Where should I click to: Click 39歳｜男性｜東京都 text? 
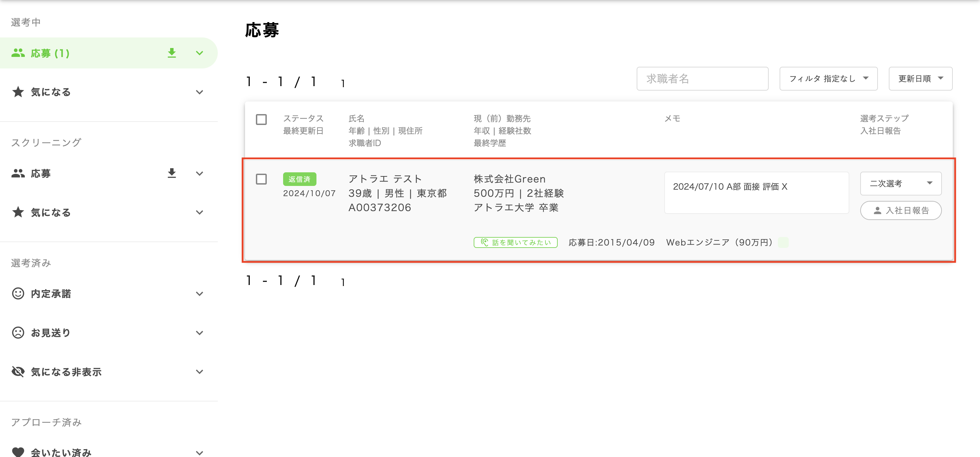coord(397,193)
